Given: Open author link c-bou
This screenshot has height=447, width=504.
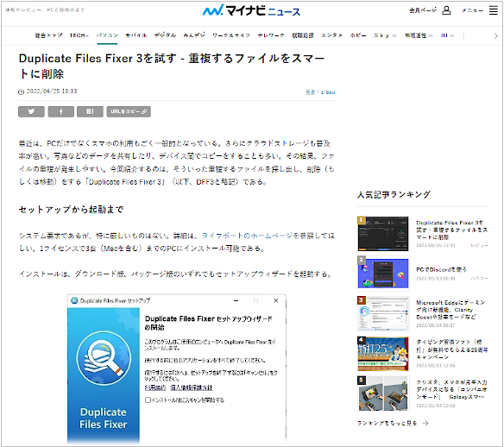Looking at the screenshot, I should click(x=328, y=92).
